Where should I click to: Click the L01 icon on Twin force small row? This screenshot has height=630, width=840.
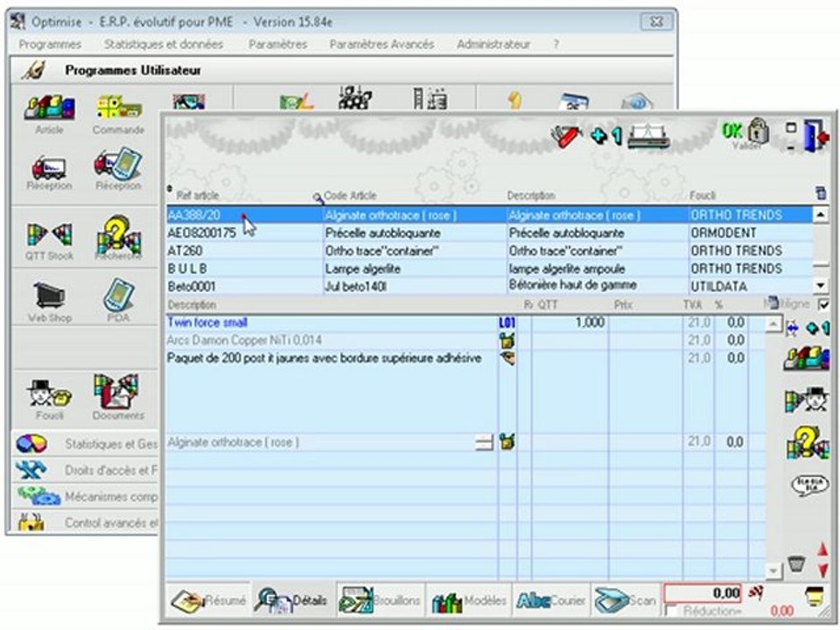pyautogui.click(x=507, y=323)
